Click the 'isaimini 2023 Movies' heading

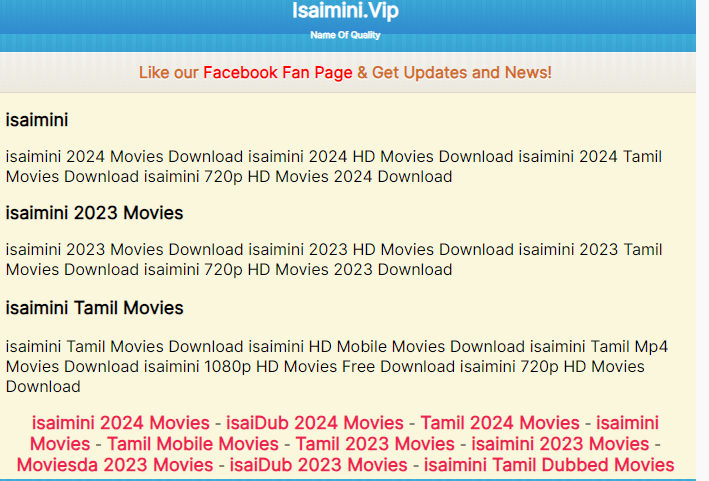click(x=94, y=213)
